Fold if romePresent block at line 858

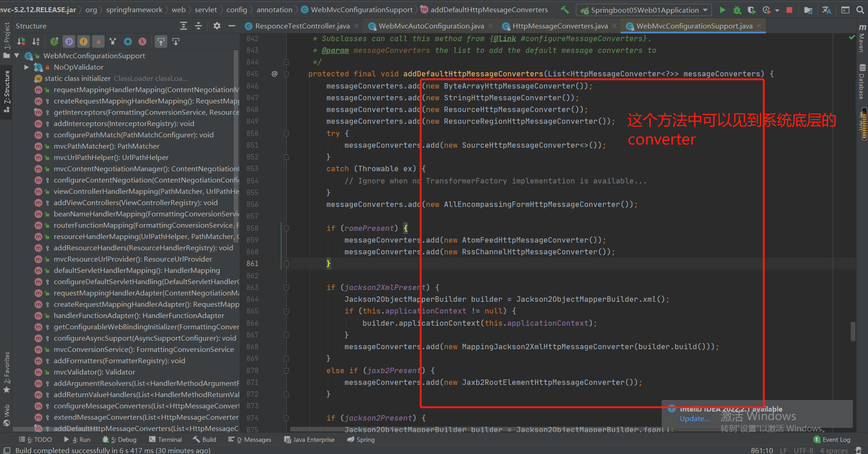click(x=286, y=229)
